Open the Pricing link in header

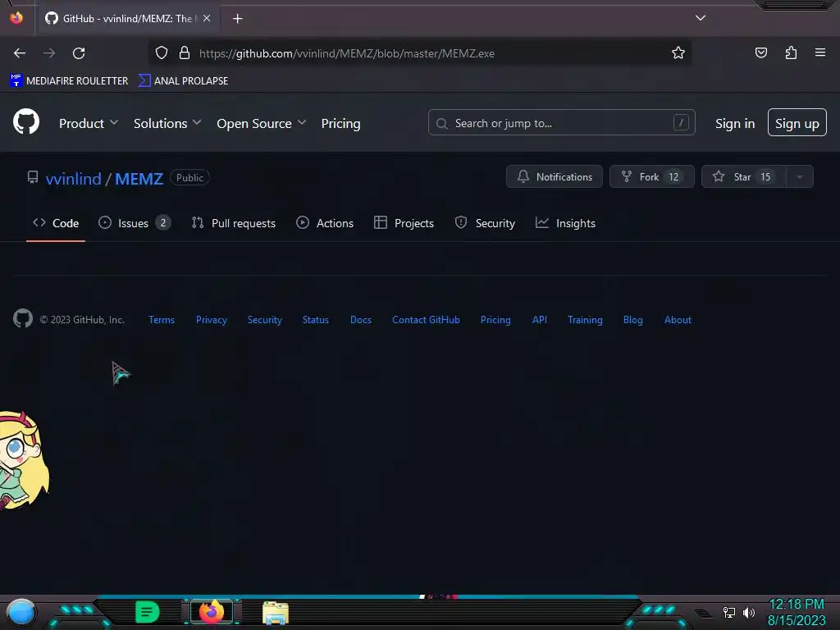click(x=340, y=123)
